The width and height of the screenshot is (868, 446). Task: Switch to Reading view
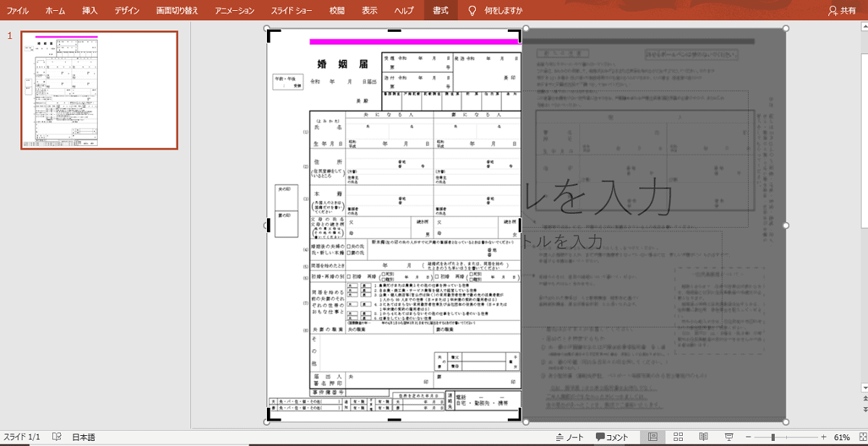[x=703, y=437]
